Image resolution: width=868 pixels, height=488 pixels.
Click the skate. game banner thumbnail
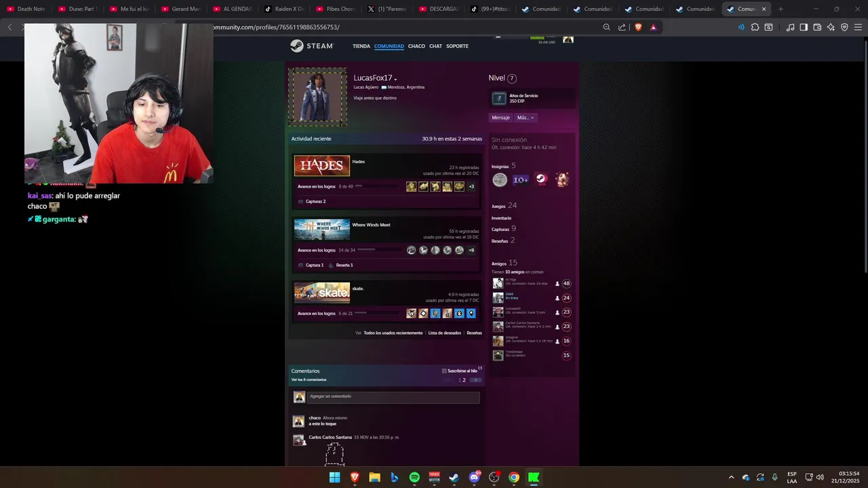tap(322, 293)
